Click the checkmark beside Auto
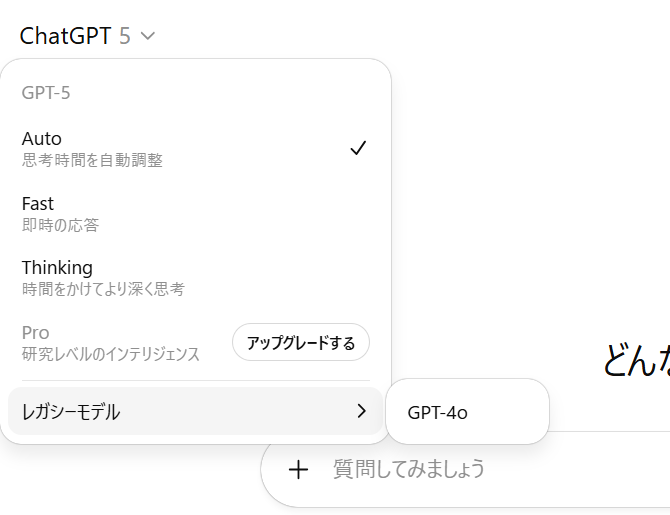 [358, 148]
